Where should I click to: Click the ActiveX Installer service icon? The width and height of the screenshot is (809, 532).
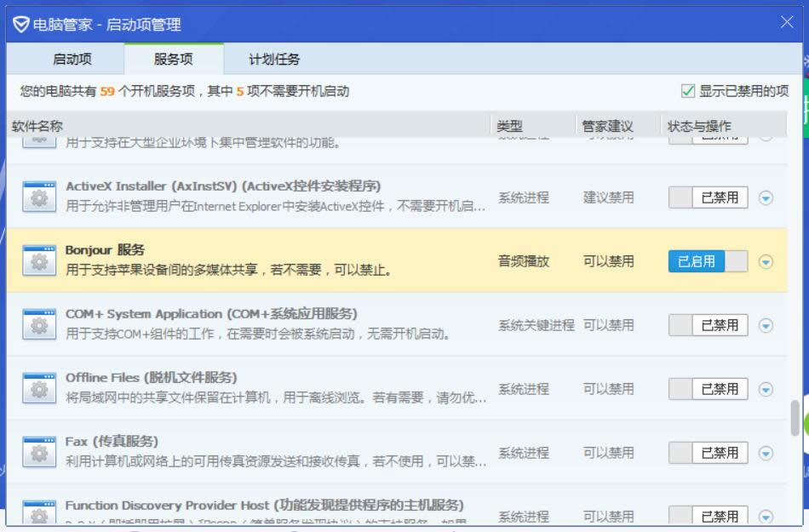pos(39,197)
